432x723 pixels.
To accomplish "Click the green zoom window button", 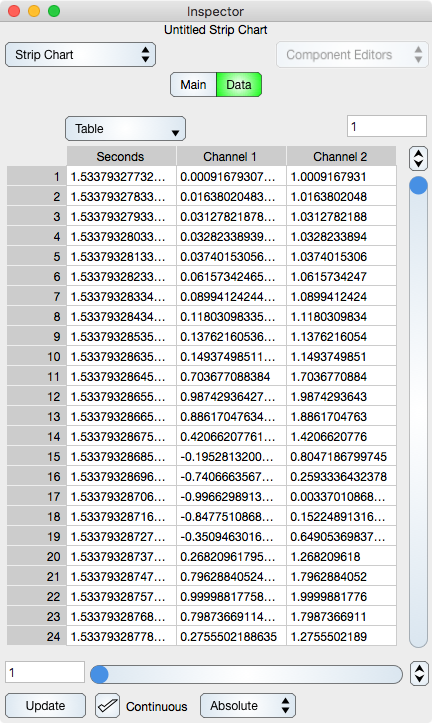I will (x=54, y=11).
